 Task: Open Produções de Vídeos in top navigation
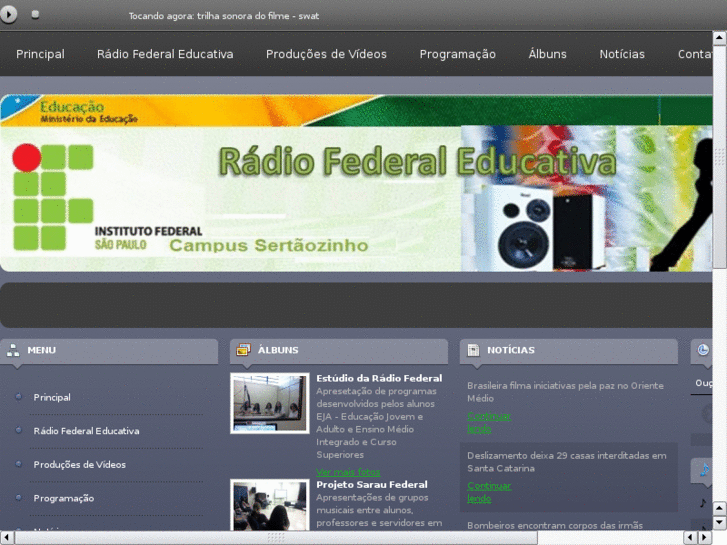point(326,54)
